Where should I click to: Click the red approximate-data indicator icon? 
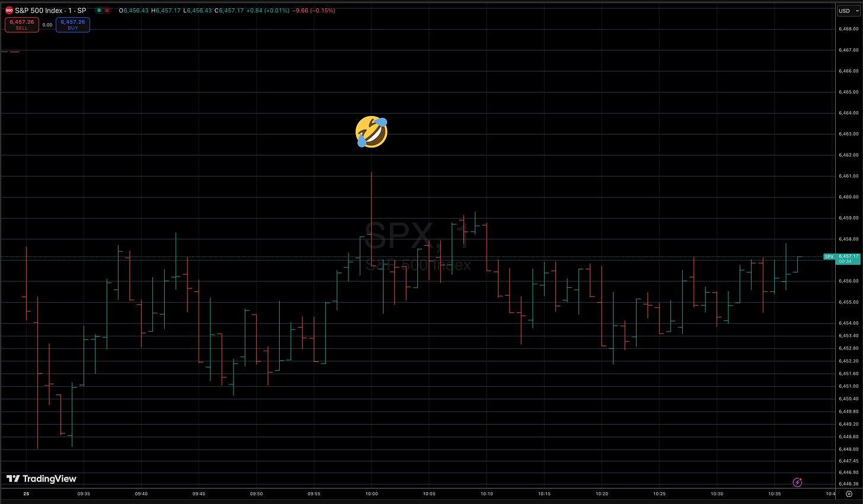click(x=107, y=11)
